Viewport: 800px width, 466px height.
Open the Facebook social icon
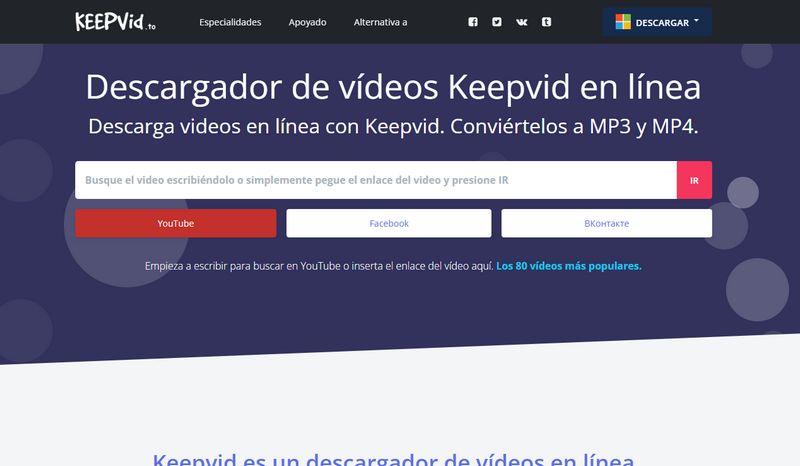(x=473, y=22)
